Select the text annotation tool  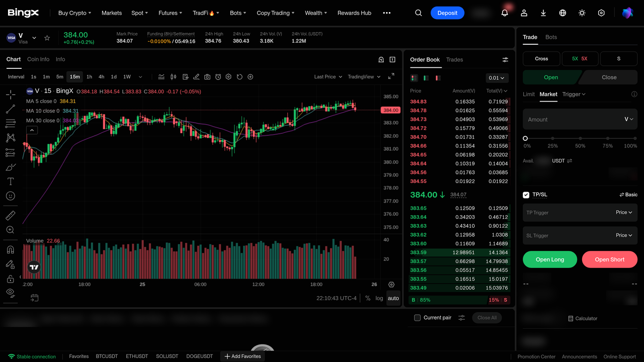[x=10, y=182]
